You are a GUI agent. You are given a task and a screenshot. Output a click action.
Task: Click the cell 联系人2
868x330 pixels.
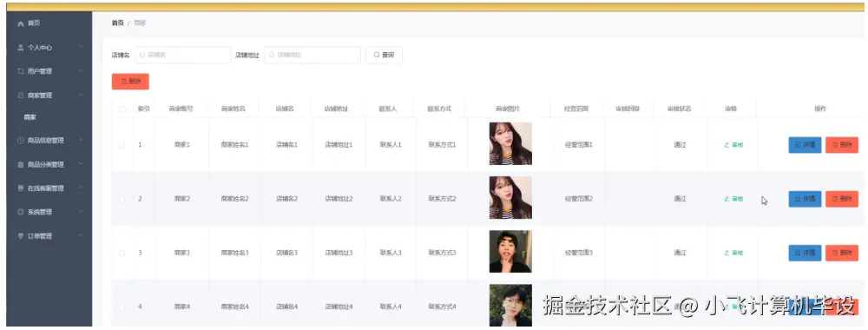[x=391, y=199]
